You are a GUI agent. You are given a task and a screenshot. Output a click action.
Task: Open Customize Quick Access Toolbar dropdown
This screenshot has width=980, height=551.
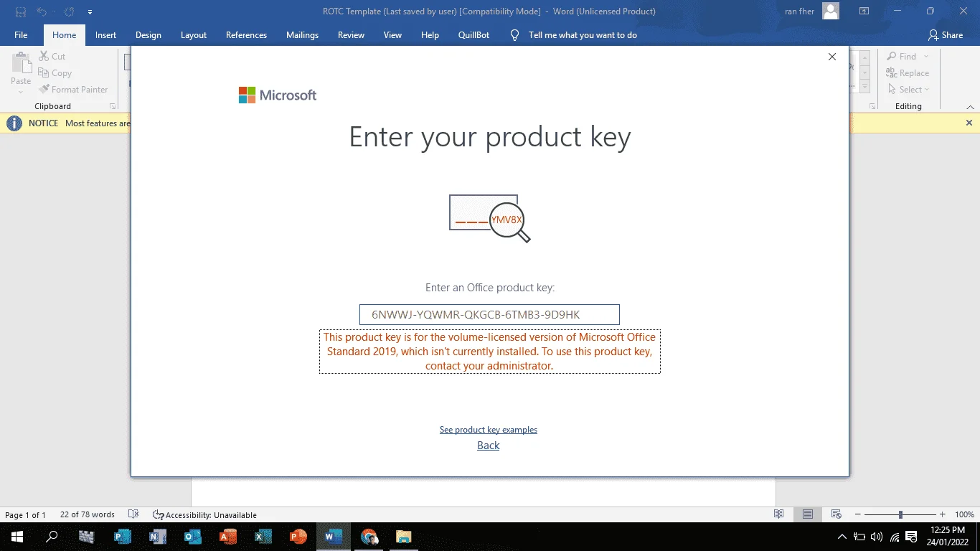tap(90, 12)
